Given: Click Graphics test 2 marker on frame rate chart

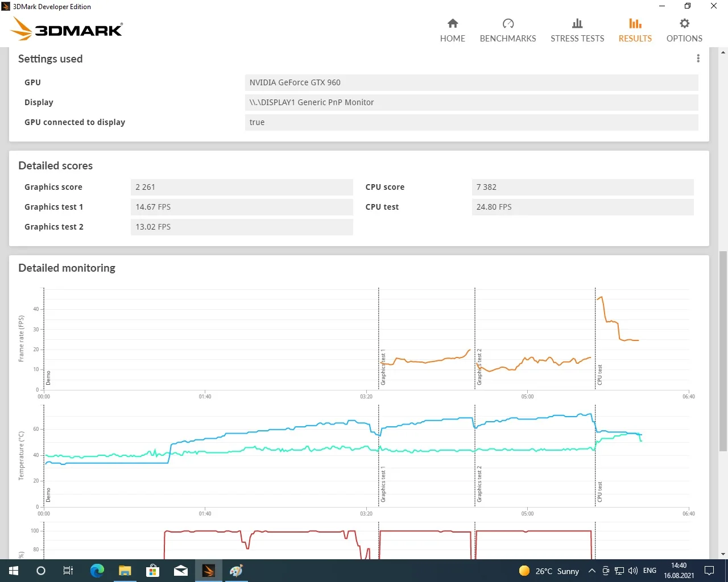Looking at the screenshot, I should click(479, 367).
